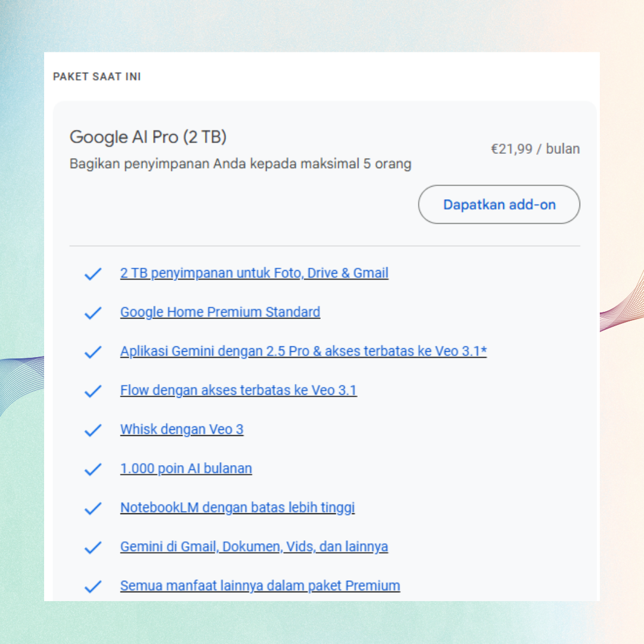Open Gemini di Gmail, Dokumen, Vids link

(x=254, y=547)
